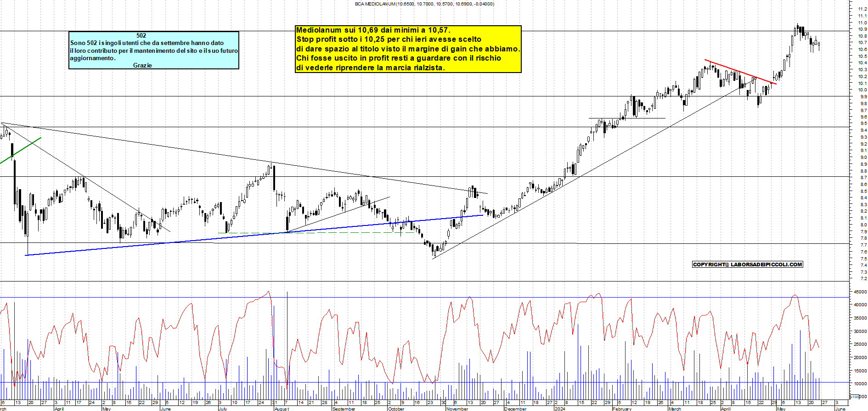Viewport: 868px width, 411px height.
Task: Click 'Grazie' in the blue box
Action: click(x=142, y=65)
